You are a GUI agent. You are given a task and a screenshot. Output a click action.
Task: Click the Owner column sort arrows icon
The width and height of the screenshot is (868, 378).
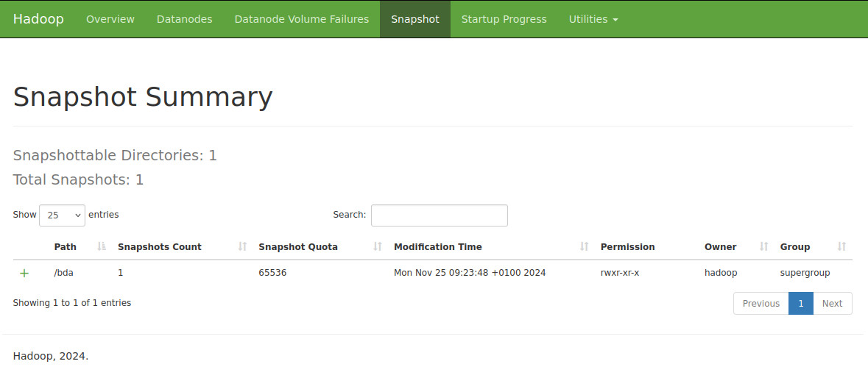tap(764, 246)
